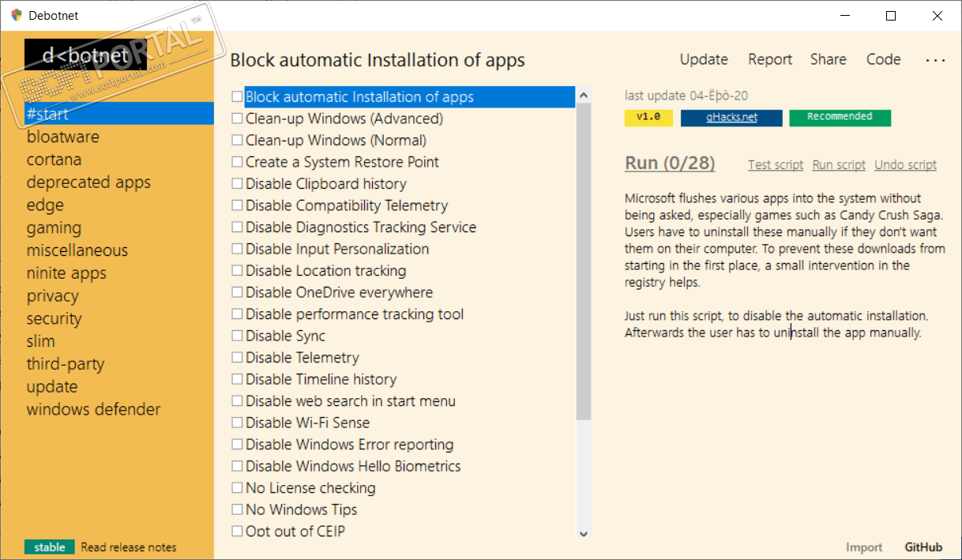This screenshot has height=560, width=962.
Task: Click the v1.0 yellow version badge
Action: 648,118
